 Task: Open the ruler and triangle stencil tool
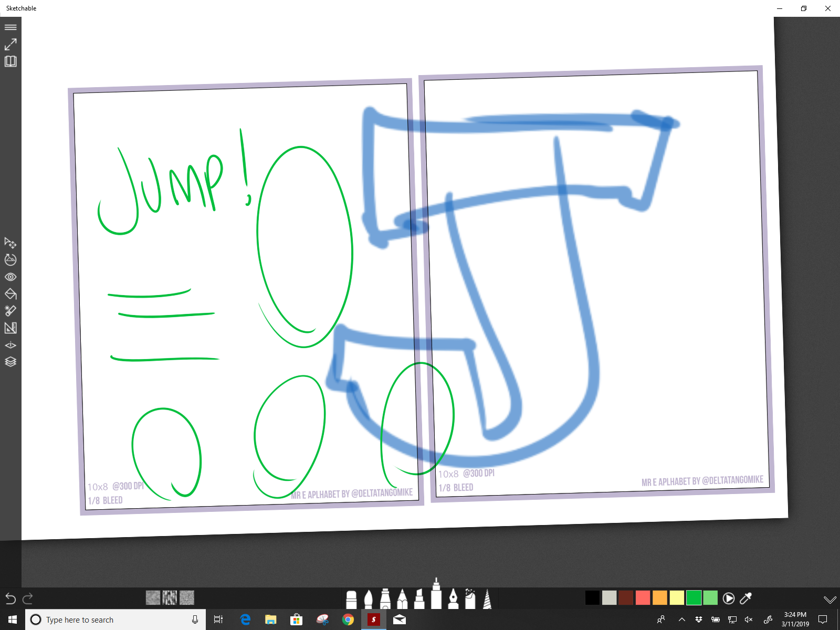[x=10, y=328]
